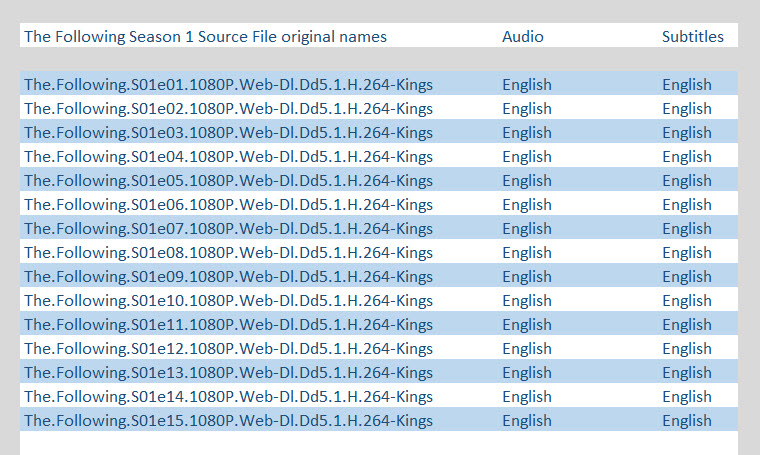Select the Subtitles 'English' cell in the S01e10 row
The width and height of the screenshot is (760, 455).
click(x=687, y=300)
